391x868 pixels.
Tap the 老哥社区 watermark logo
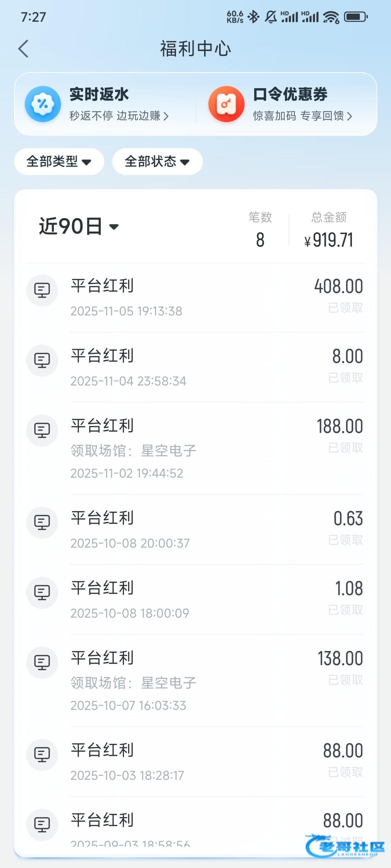pos(345,846)
